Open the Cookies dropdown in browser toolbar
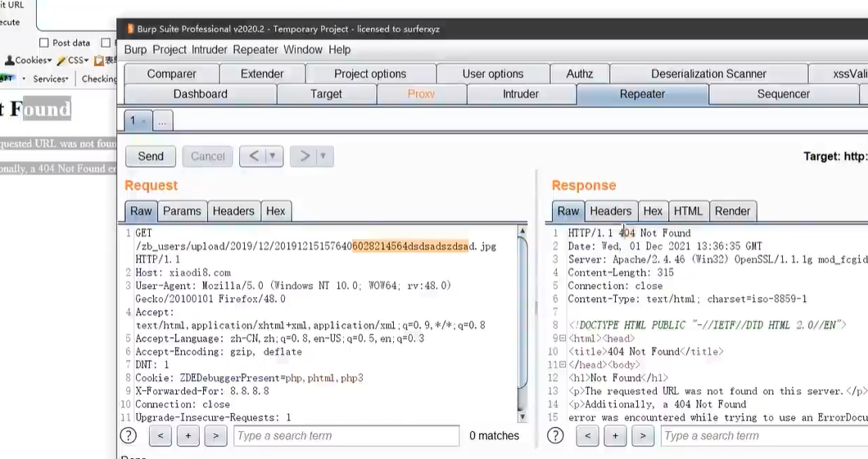Viewport: 868px width, 459px height. [x=28, y=61]
